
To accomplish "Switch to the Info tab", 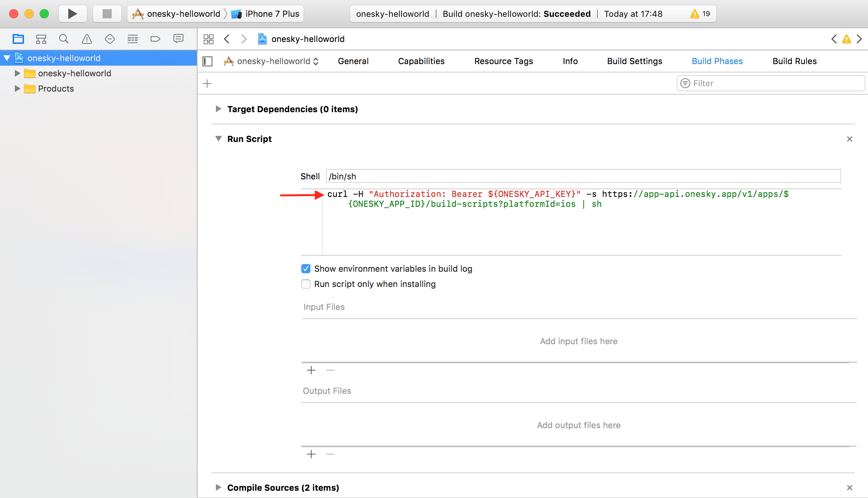I will [570, 61].
